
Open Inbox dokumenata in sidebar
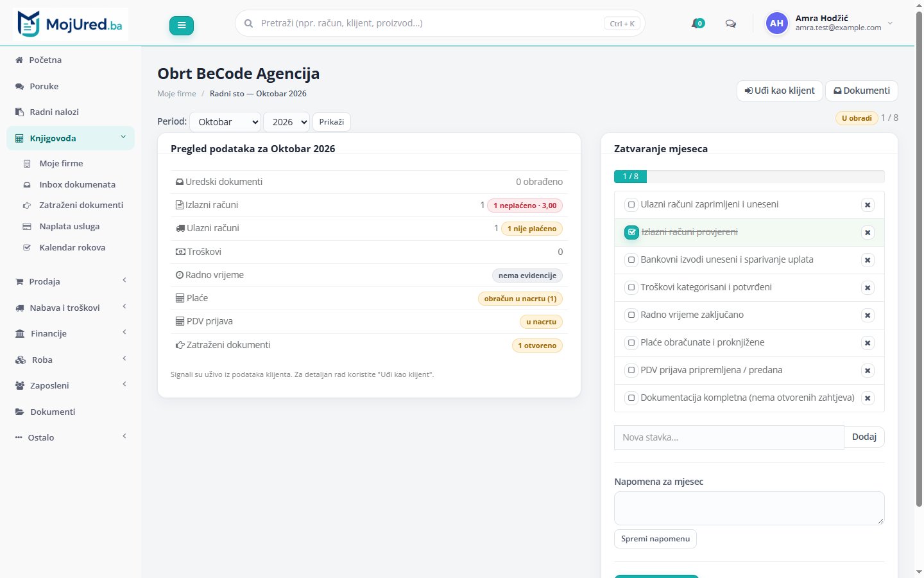pyautogui.click(x=77, y=184)
